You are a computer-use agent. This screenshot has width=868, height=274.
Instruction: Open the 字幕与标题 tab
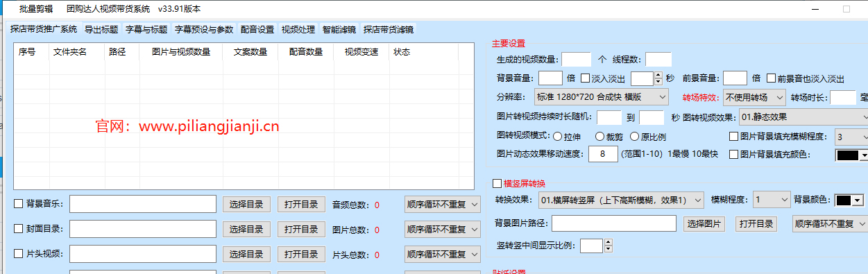coord(146,30)
